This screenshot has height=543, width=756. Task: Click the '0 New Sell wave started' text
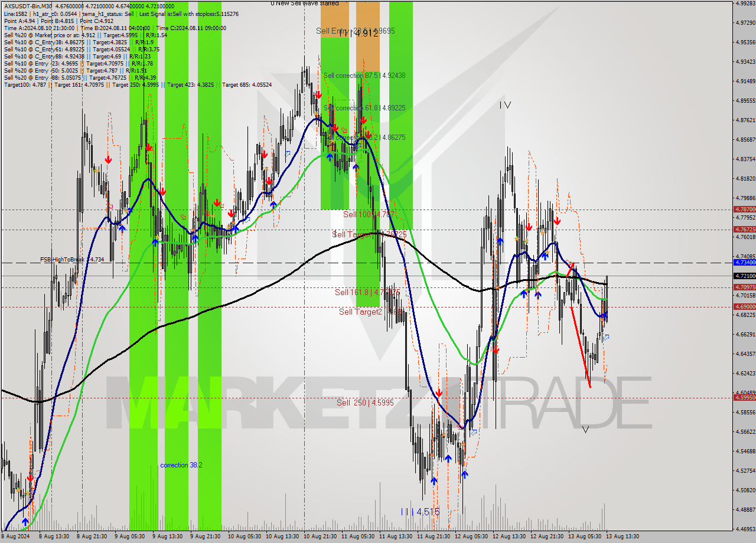coord(305,3)
